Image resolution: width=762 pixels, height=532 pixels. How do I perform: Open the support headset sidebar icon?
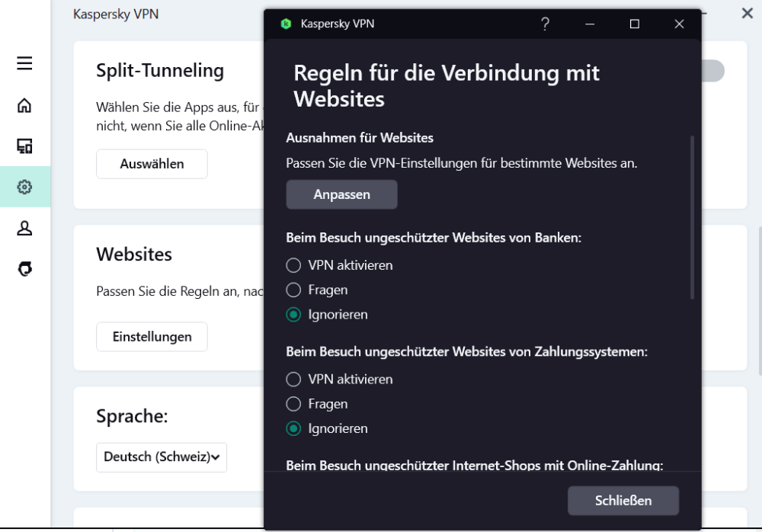24,269
